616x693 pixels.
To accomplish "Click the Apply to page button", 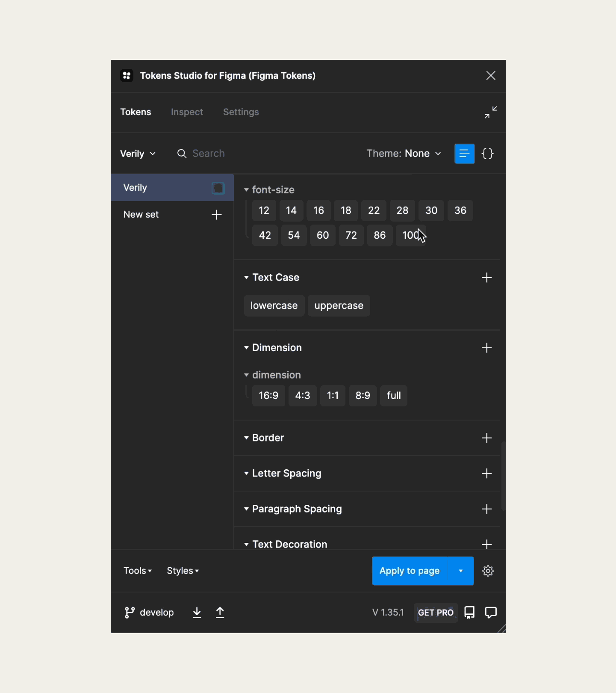I will tap(410, 571).
